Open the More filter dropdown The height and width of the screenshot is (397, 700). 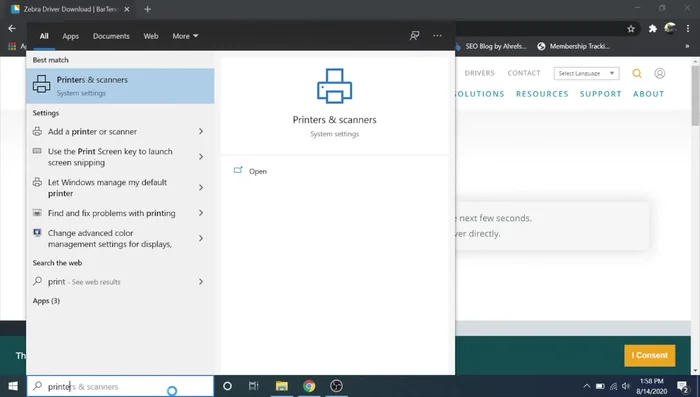pos(185,36)
